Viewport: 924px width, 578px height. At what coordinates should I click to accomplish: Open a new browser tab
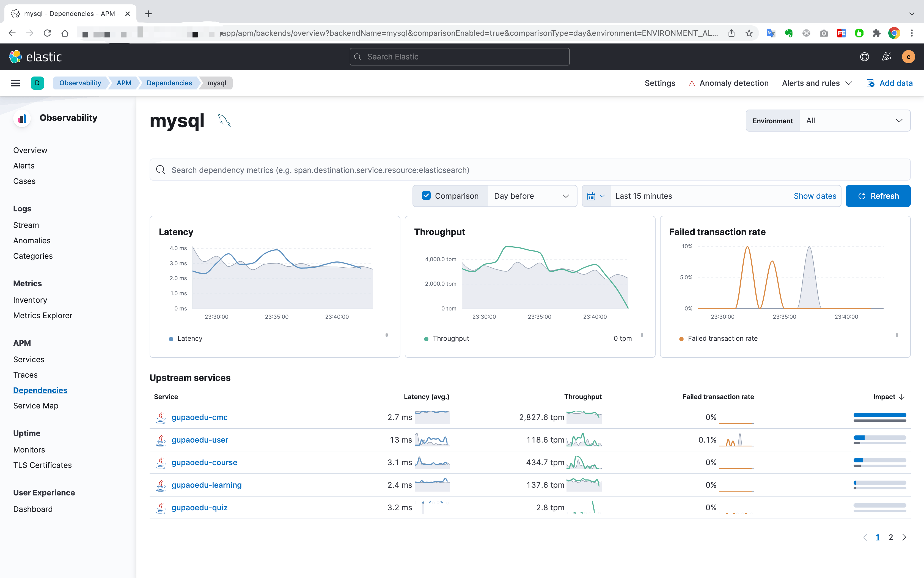(148, 14)
